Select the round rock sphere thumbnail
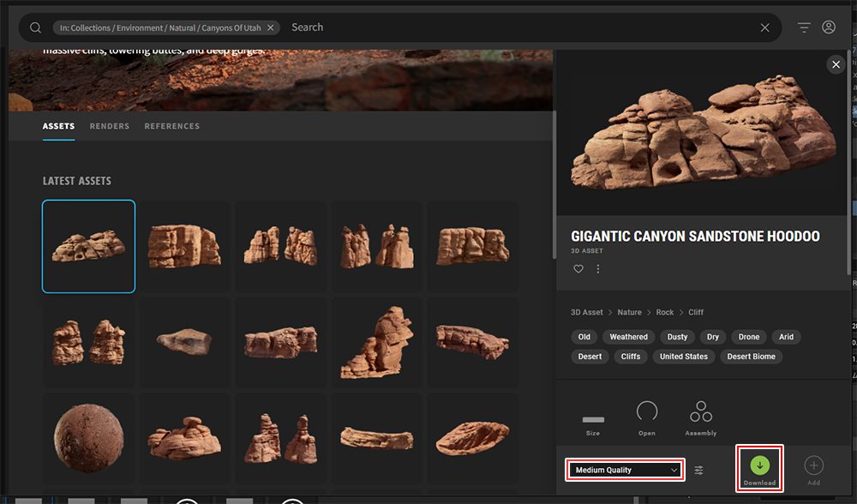 point(88,439)
